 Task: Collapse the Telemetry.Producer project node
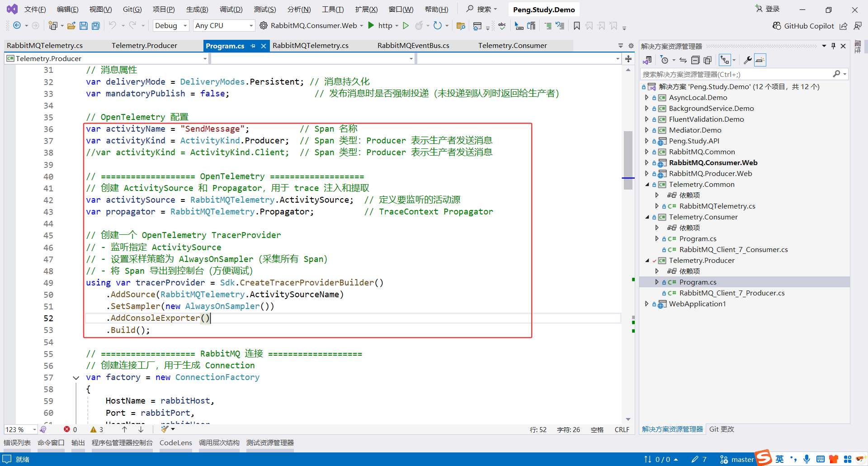point(647,261)
